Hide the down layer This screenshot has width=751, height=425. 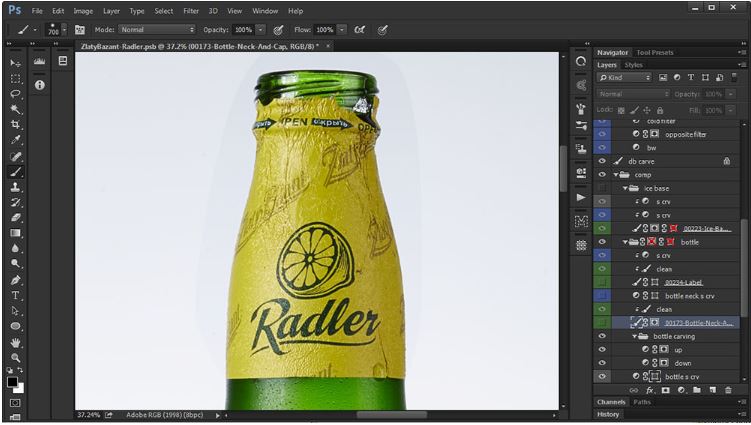[602, 363]
